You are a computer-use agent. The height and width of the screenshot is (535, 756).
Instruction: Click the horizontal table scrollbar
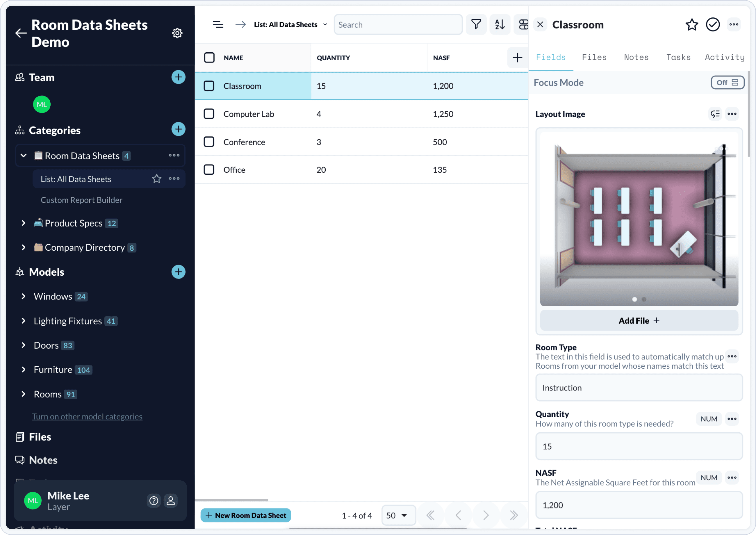point(231,500)
